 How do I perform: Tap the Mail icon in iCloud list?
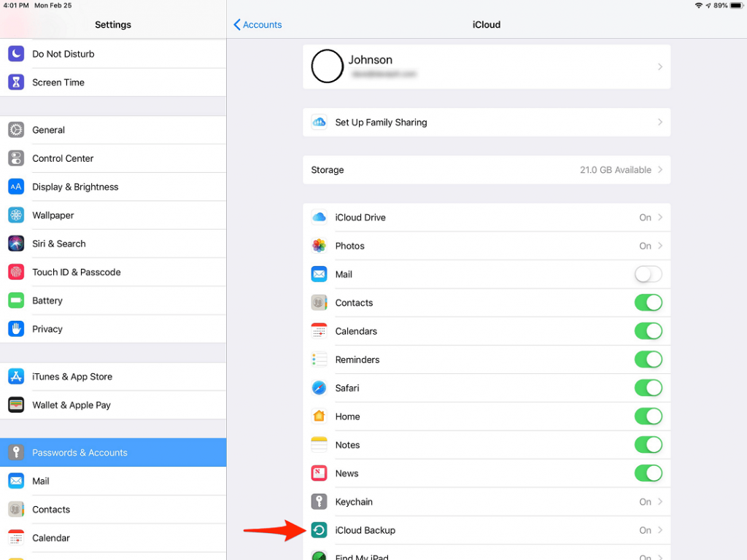[320, 274]
